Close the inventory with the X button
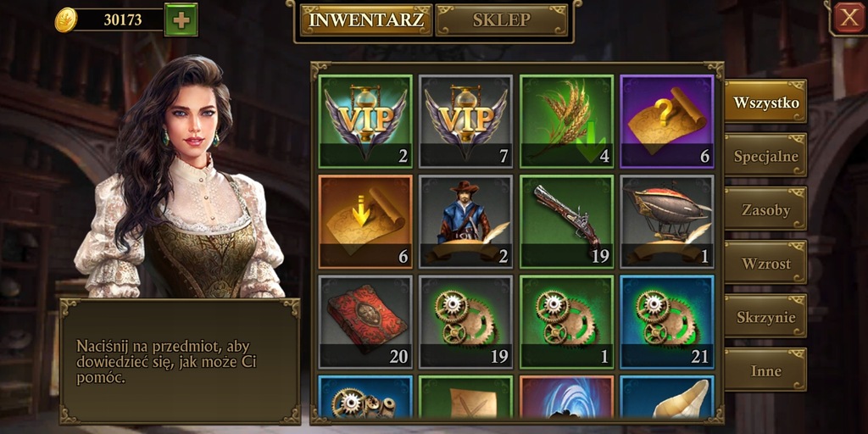 click(849, 19)
